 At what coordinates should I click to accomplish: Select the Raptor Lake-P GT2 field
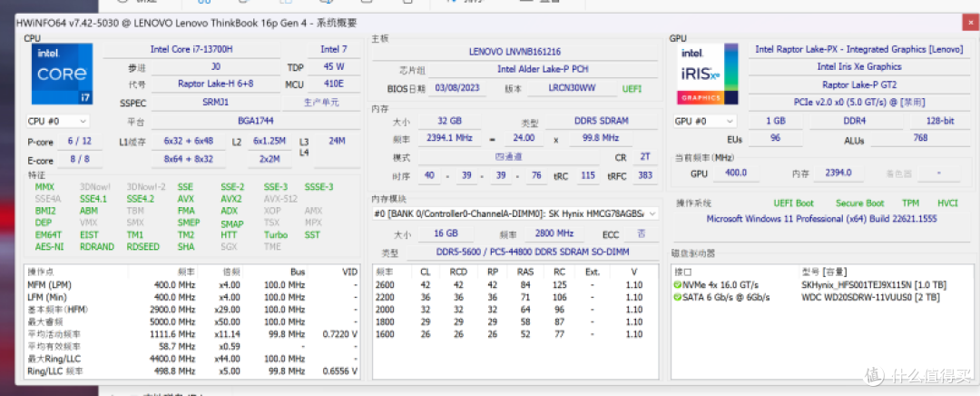859,84
